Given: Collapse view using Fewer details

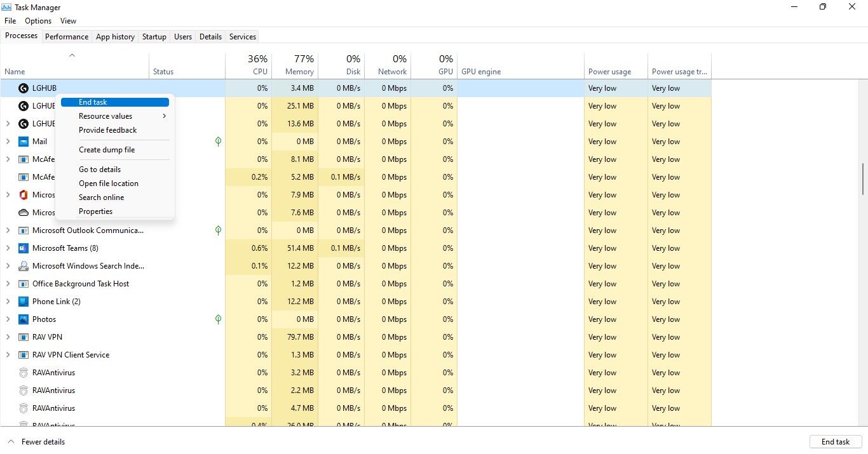Looking at the screenshot, I should [36, 442].
